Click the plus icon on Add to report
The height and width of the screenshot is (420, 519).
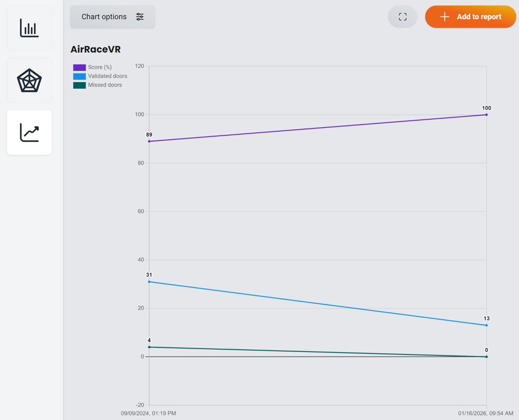444,17
